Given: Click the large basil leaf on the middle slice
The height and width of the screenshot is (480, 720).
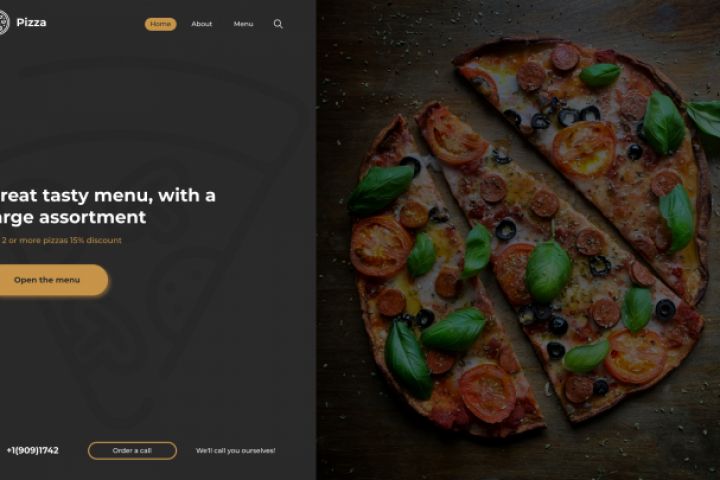Looking at the screenshot, I should click(547, 271).
